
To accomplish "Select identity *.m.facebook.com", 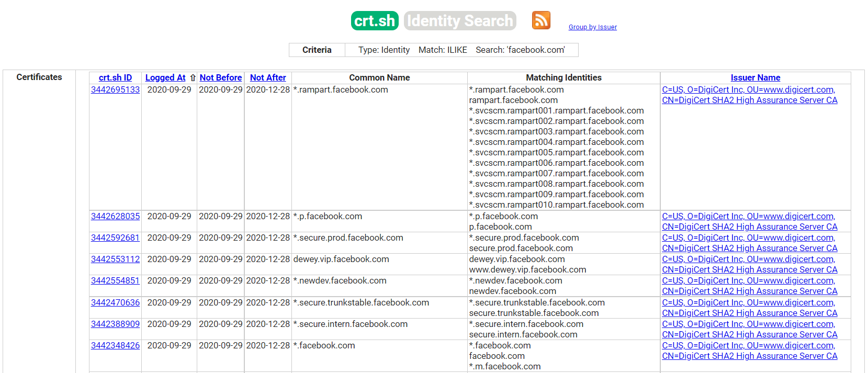I will point(505,366).
